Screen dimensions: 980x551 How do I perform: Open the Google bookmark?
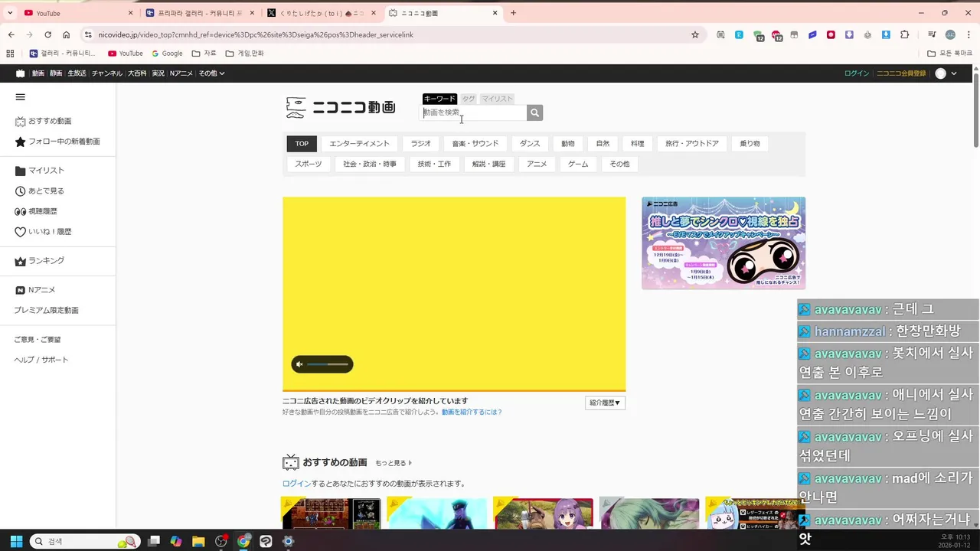tap(167, 54)
